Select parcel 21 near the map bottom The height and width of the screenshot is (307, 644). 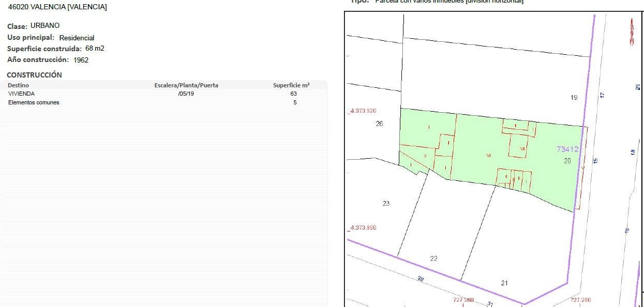click(504, 283)
